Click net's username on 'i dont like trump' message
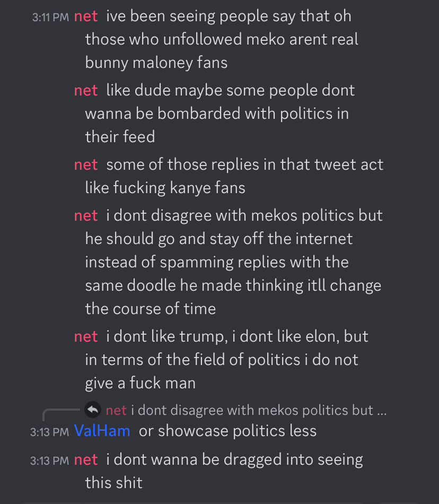 [86, 337]
